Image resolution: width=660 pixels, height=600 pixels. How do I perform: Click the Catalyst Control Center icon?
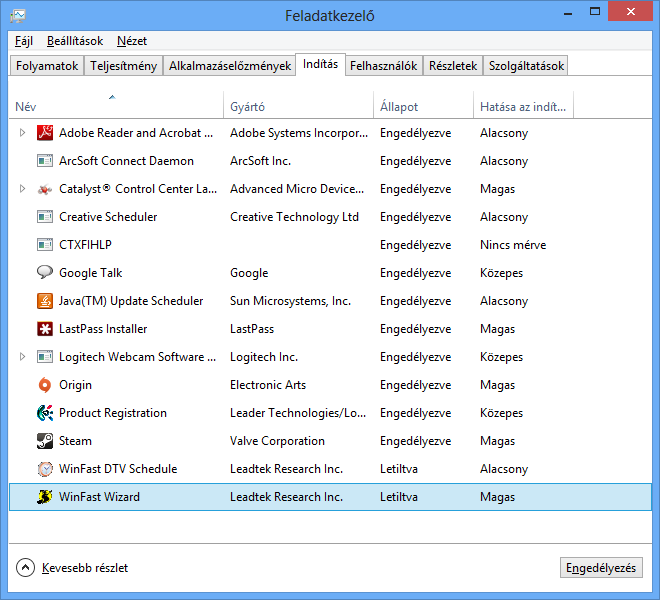click(45, 189)
